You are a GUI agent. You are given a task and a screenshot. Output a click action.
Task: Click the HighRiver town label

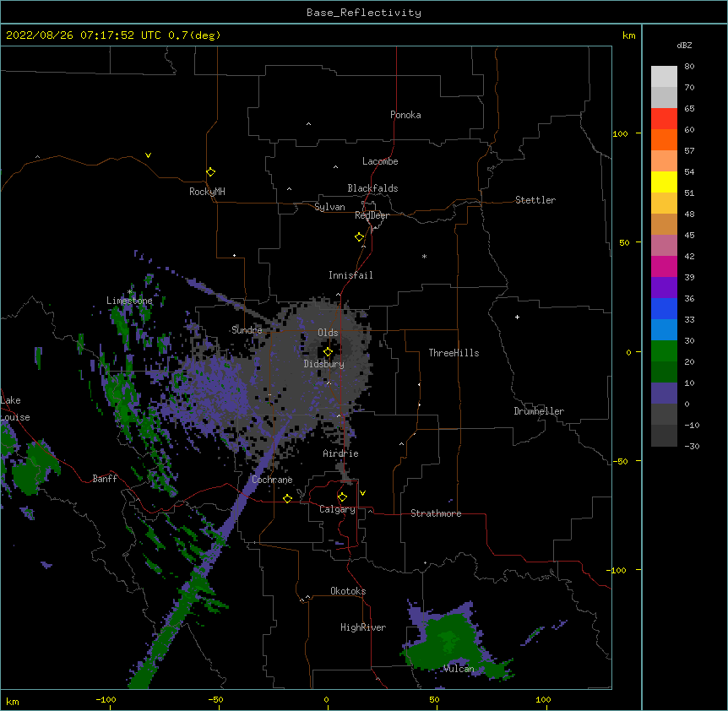(363, 627)
